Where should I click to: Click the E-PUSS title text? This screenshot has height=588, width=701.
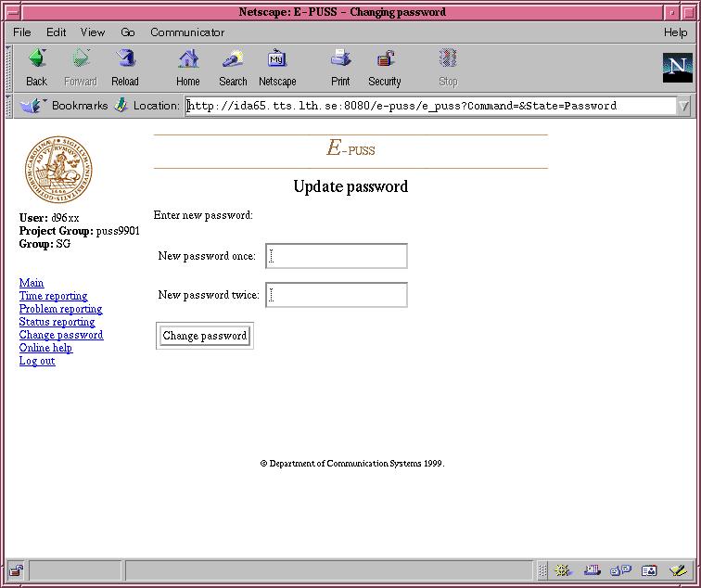350,148
